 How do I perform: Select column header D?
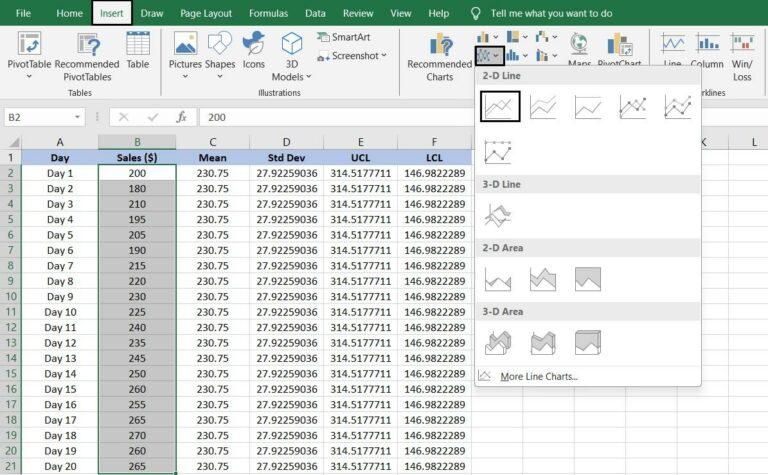click(286, 142)
